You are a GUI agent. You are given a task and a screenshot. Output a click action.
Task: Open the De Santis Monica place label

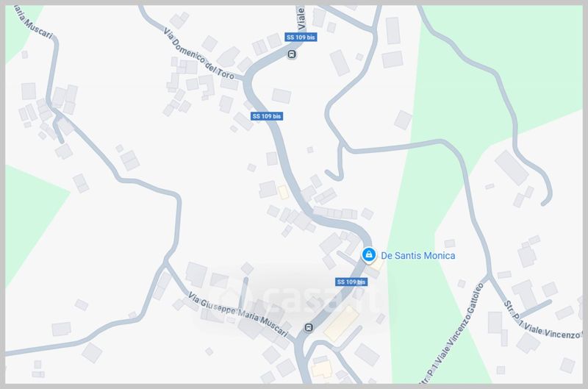point(417,256)
